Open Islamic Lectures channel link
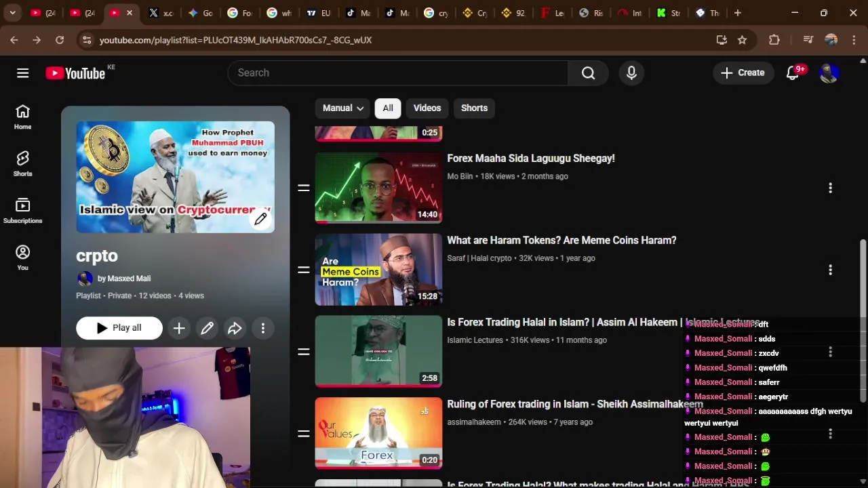The image size is (868, 488). (x=475, y=340)
